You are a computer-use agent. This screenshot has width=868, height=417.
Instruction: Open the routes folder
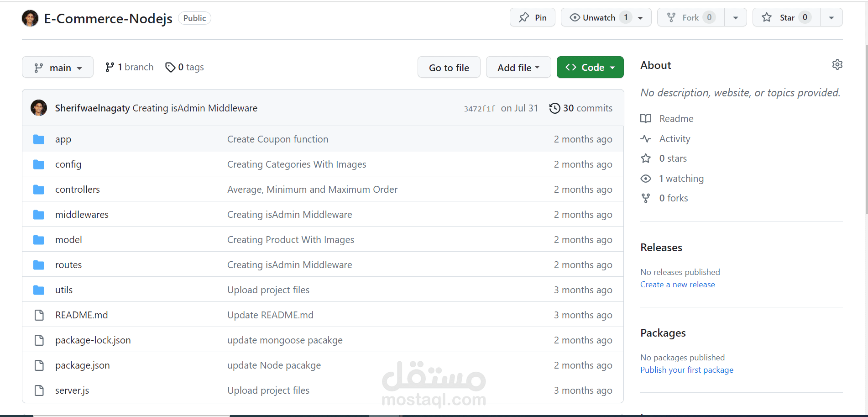tap(68, 264)
